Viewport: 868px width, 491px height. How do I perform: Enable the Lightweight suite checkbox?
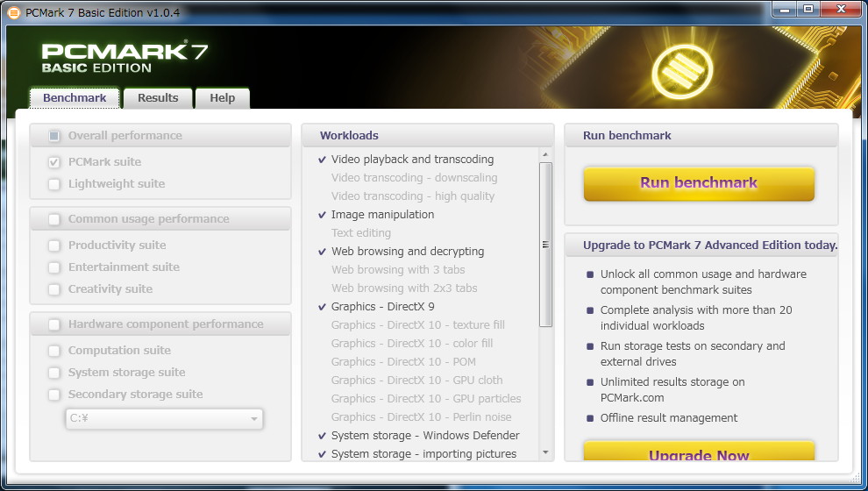tap(54, 184)
